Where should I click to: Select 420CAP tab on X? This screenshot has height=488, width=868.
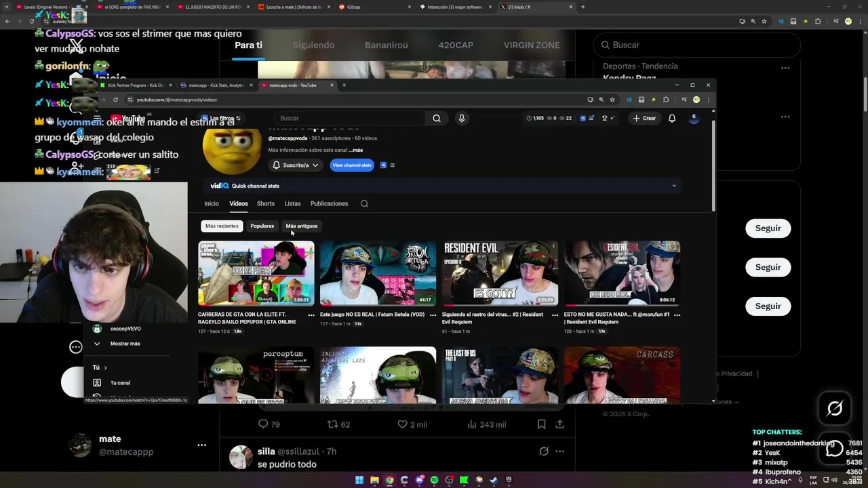456,45
